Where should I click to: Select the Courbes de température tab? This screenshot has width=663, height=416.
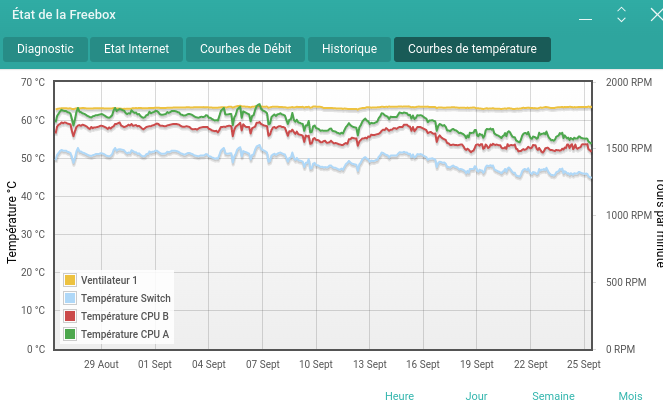pyautogui.click(x=472, y=49)
